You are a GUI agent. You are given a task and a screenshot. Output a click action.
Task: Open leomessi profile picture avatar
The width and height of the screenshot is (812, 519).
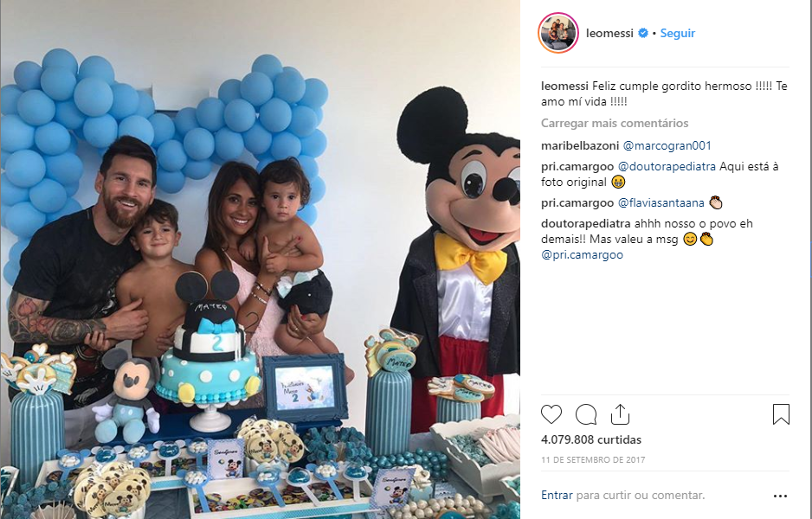click(558, 33)
